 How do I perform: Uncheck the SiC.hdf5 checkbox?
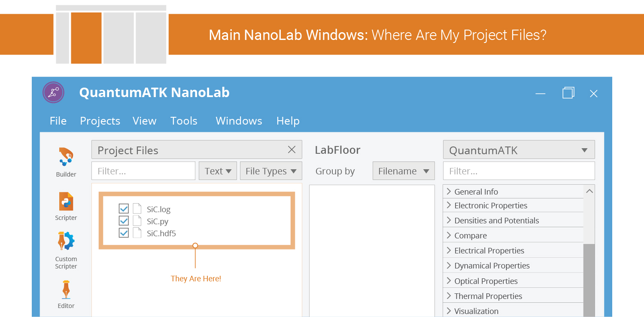124,233
